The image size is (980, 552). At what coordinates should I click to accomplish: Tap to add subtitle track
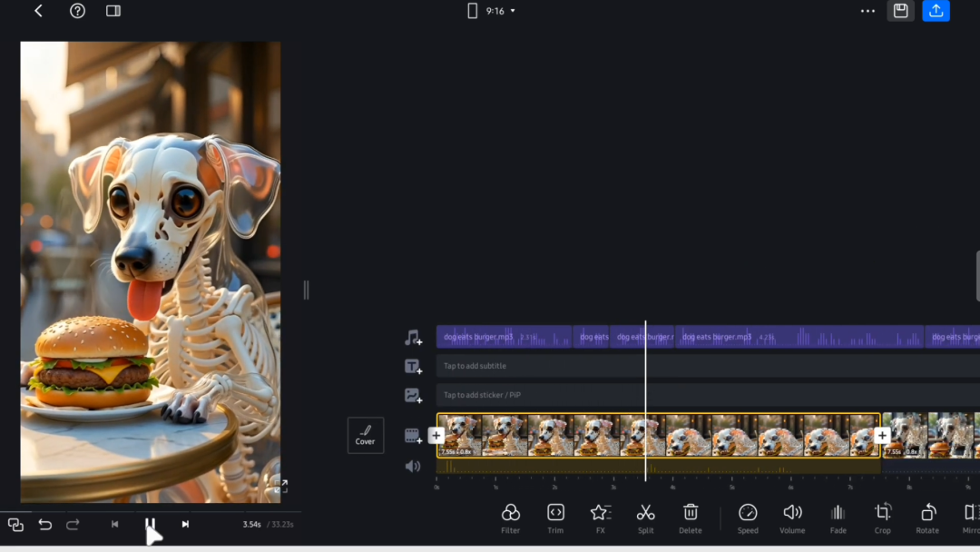pos(635,366)
